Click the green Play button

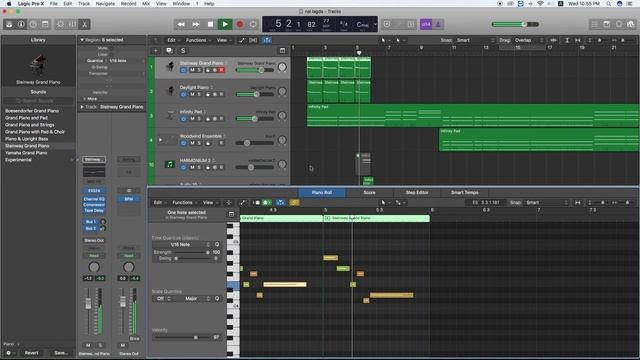point(225,24)
